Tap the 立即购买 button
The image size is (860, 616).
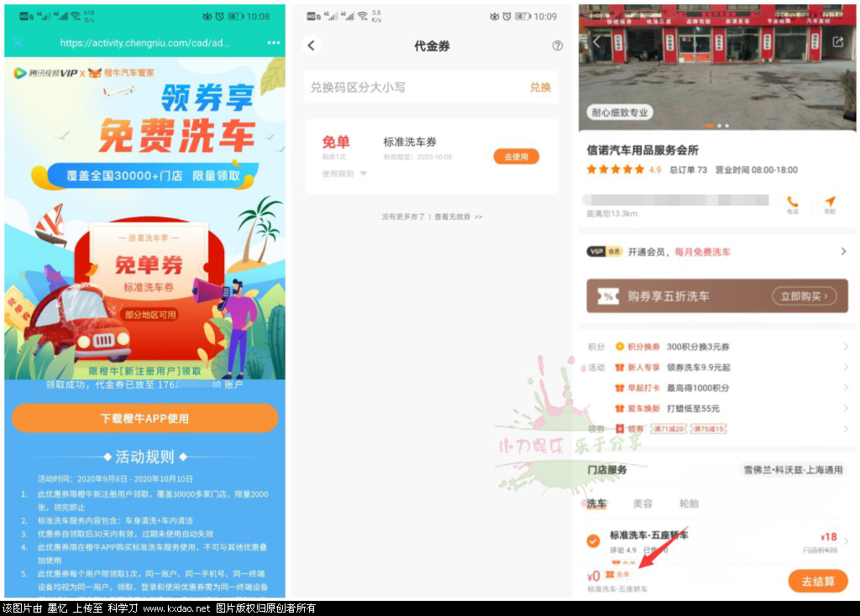[804, 296]
